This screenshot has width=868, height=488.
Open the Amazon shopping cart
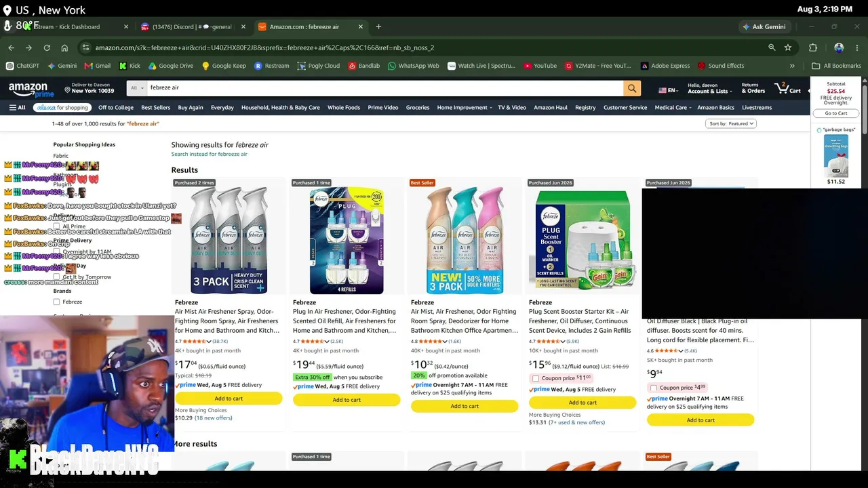click(788, 88)
